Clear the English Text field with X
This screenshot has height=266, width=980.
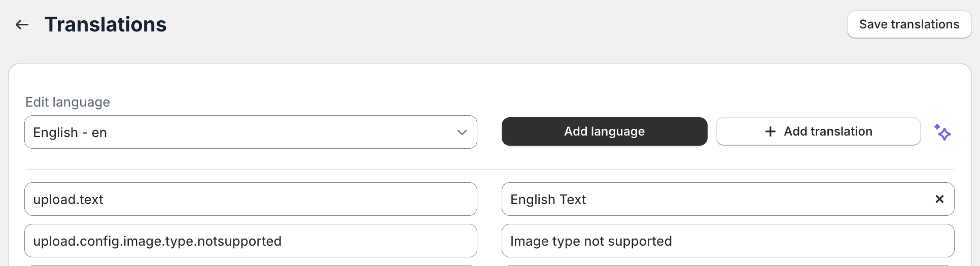[939, 199]
